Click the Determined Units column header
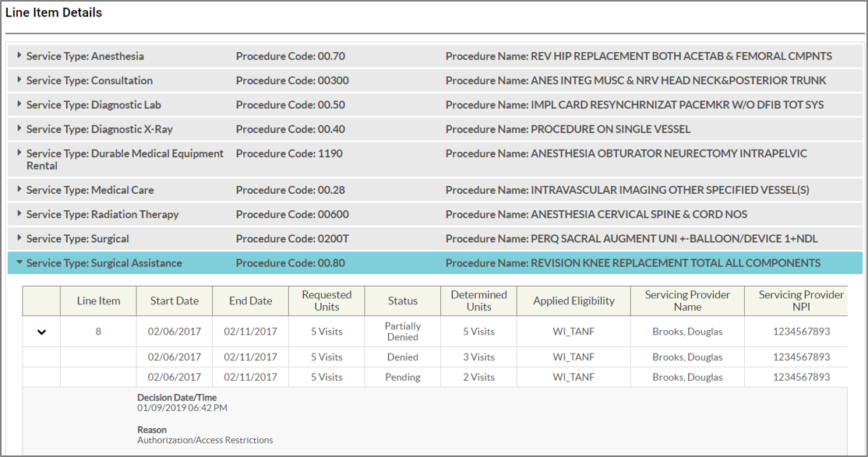Screen dimensions: 868x457 [x=478, y=301]
